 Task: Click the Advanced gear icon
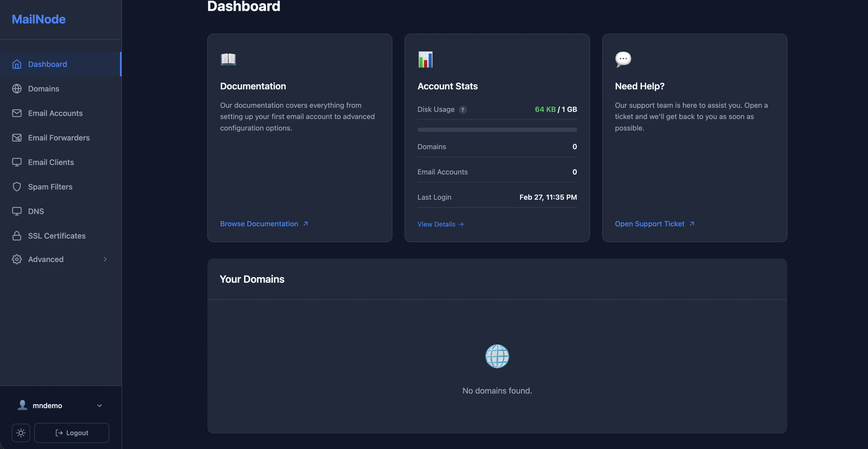click(17, 259)
